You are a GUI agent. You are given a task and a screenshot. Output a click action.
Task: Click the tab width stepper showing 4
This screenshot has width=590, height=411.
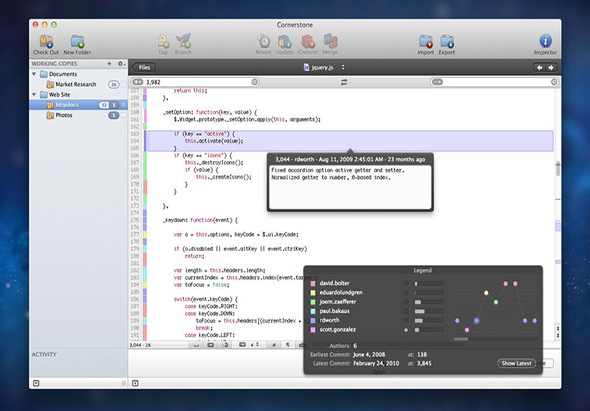254,345
